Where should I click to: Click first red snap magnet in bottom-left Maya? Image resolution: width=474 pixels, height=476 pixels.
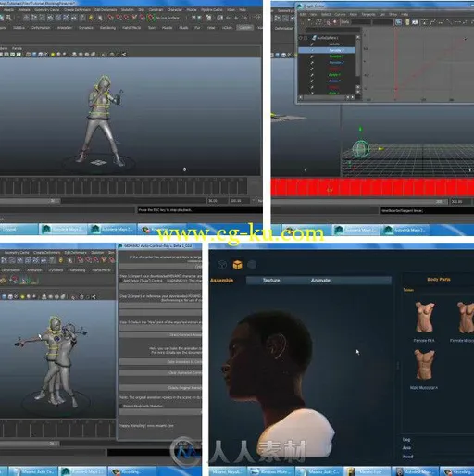tap(81, 260)
